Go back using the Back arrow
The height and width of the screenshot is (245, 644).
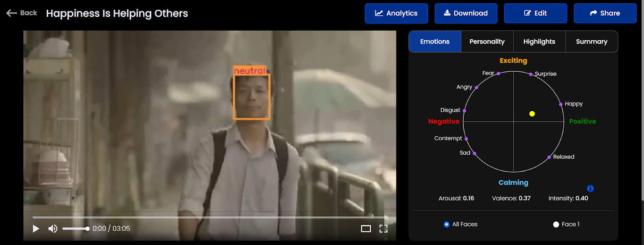point(22,13)
